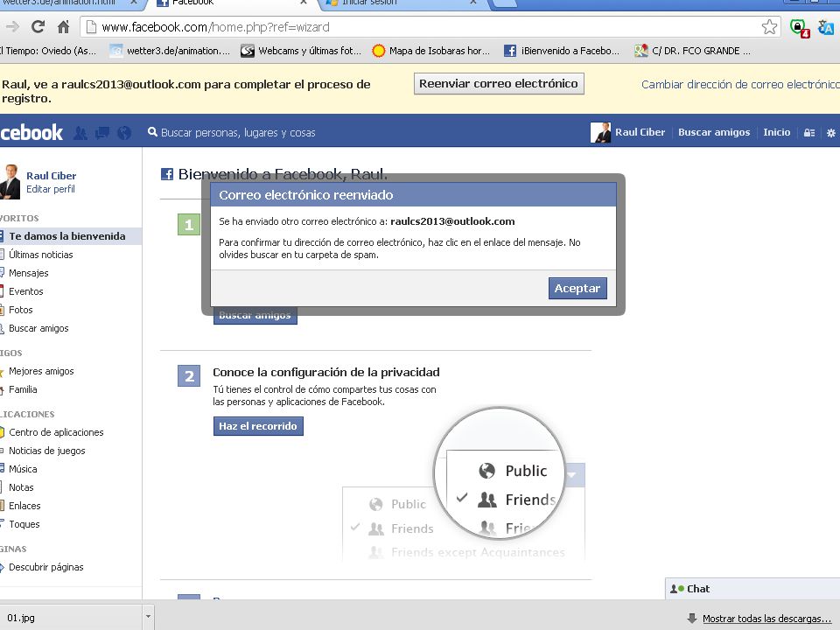Bookmark this page with the star icon
Screen dimensions: 840x630
coord(769,26)
